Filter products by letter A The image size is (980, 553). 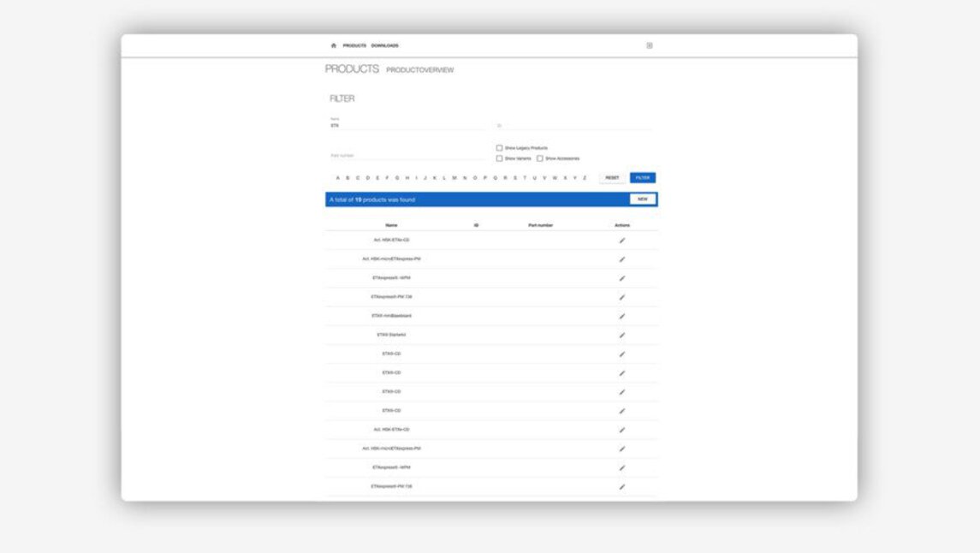[x=338, y=178]
